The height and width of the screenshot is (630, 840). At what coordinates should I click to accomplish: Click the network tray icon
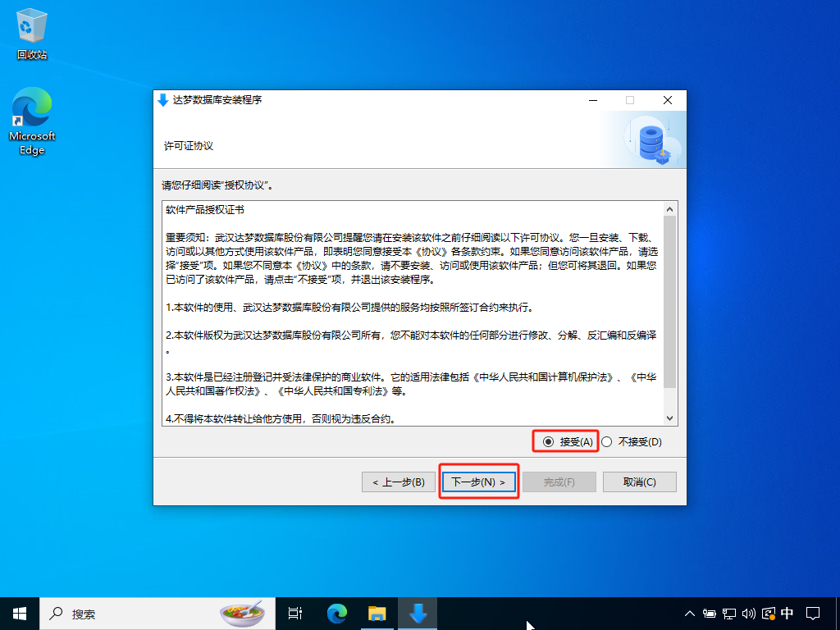[x=729, y=614]
